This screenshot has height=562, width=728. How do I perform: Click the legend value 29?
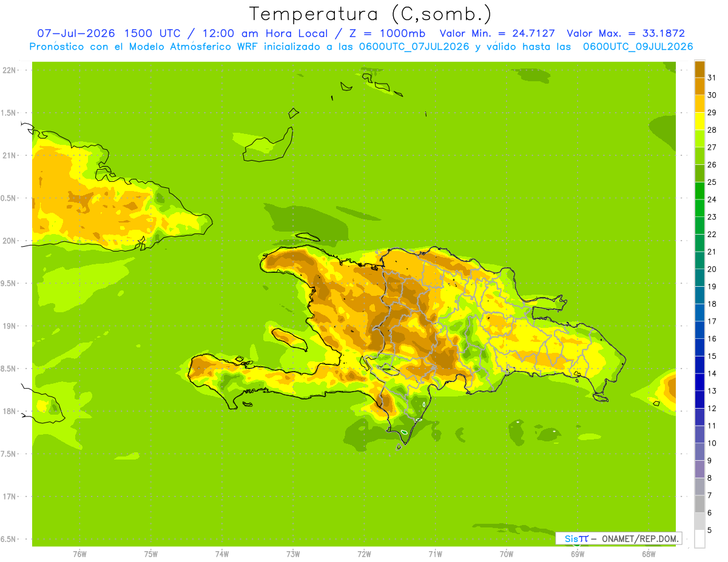point(712,112)
